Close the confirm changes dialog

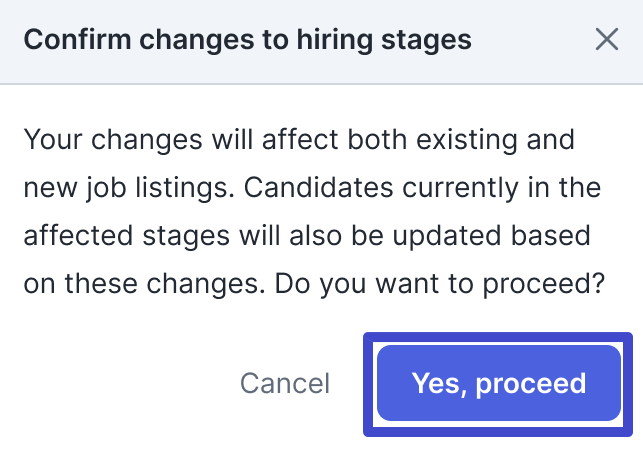[x=606, y=40]
